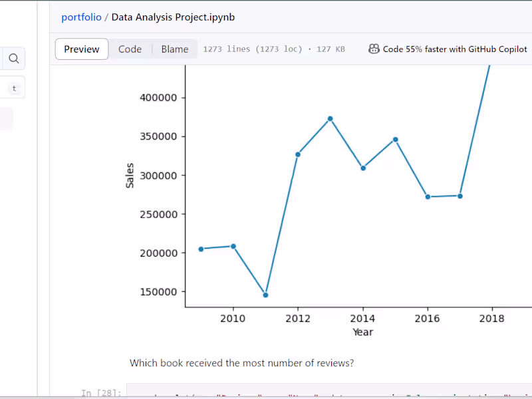Select the Preview tab
Image resolution: width=532 pixels, height=399 pixels.
tap(81, 49)
